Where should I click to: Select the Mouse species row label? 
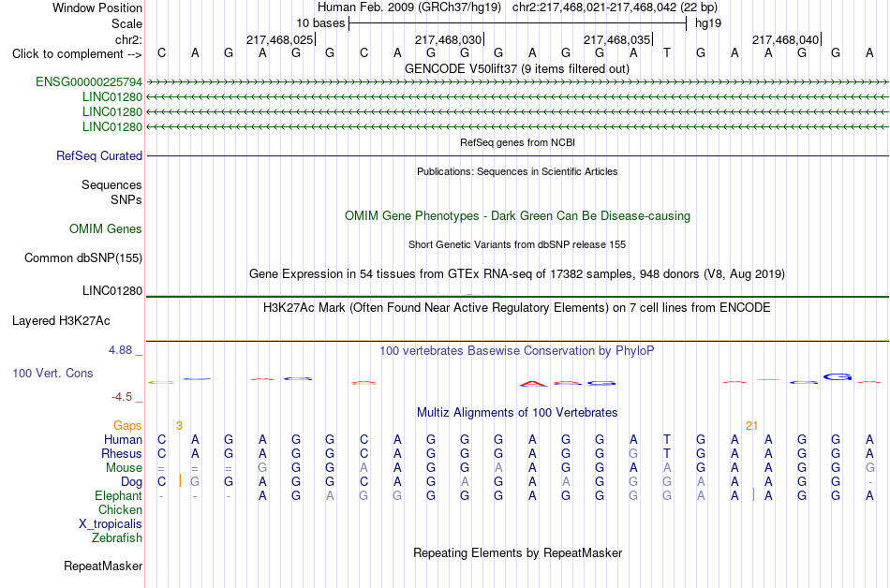(x=124, y=468)
